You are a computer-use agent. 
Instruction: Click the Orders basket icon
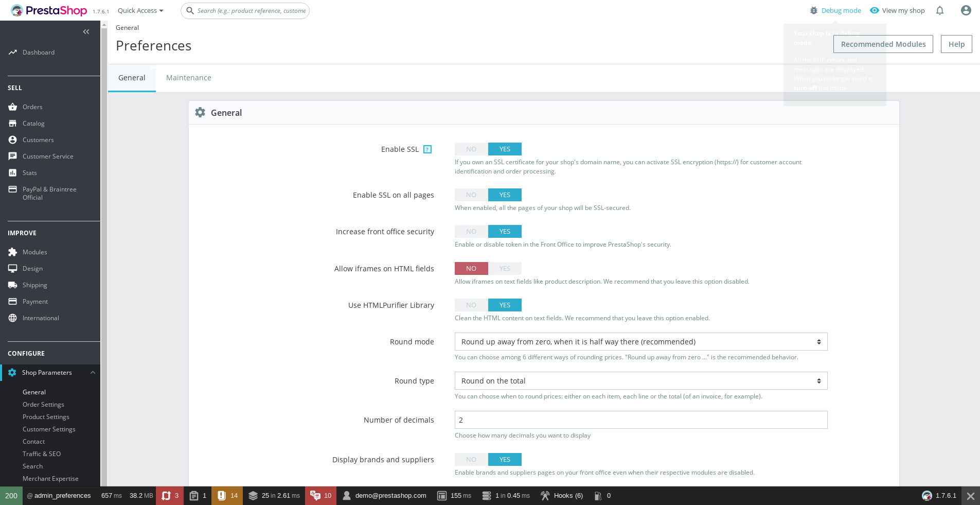point(13,107)
